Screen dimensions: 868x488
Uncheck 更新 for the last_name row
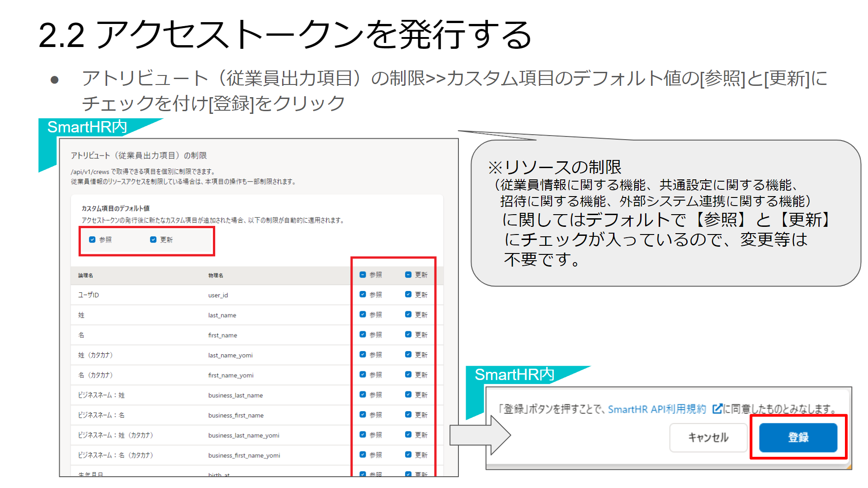click(408, 314)
